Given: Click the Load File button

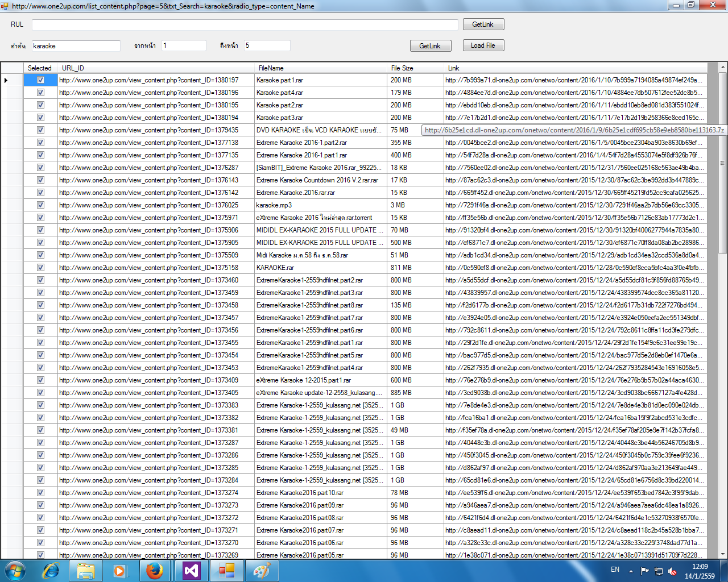Looking at the screenshot, I should click(483, 45).
